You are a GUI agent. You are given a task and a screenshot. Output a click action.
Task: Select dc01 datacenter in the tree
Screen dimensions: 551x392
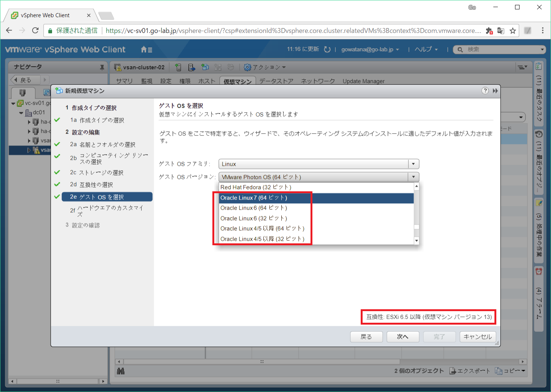coord(36,112)
